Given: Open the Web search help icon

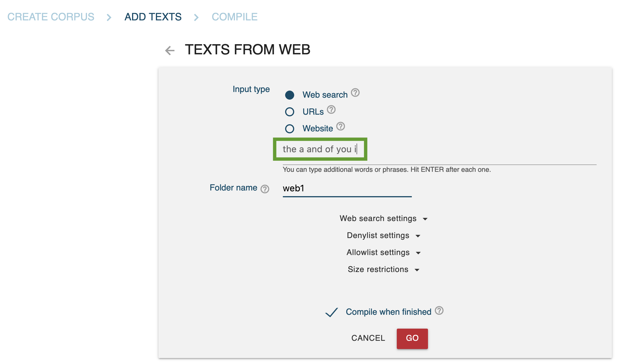Looking at the screenshot, I should [x=355, y=93].
